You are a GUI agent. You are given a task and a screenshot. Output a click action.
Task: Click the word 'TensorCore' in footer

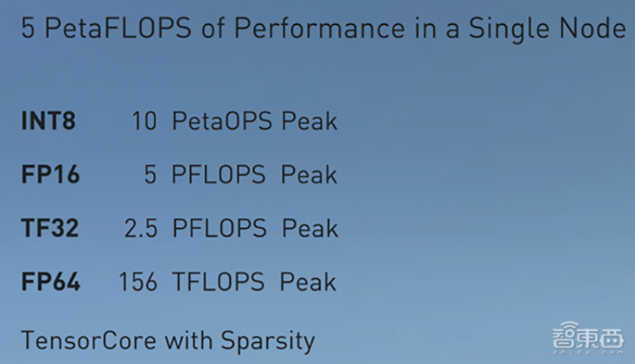coord(89,340)
